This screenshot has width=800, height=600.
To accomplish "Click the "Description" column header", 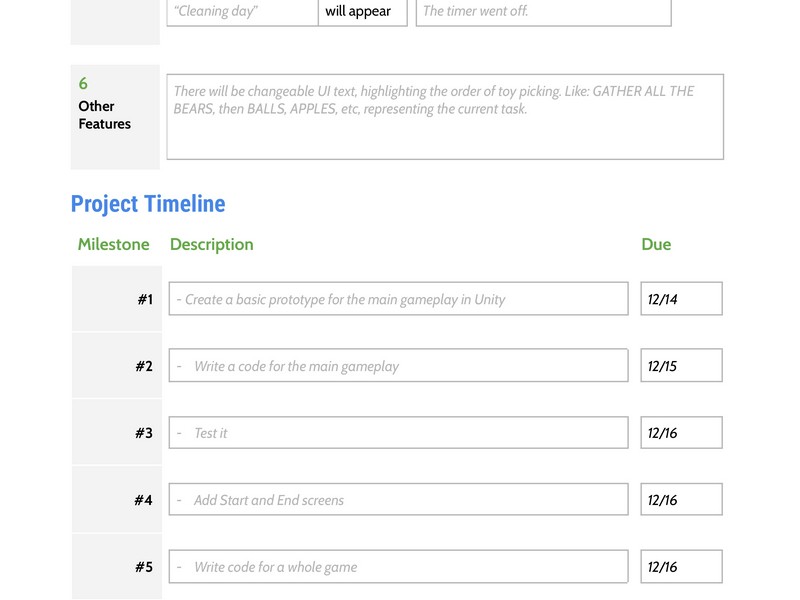I will (212, 244).
